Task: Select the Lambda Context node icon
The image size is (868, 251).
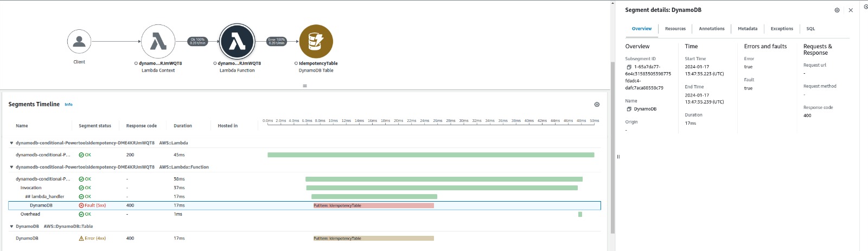Action: coord(158,41)
